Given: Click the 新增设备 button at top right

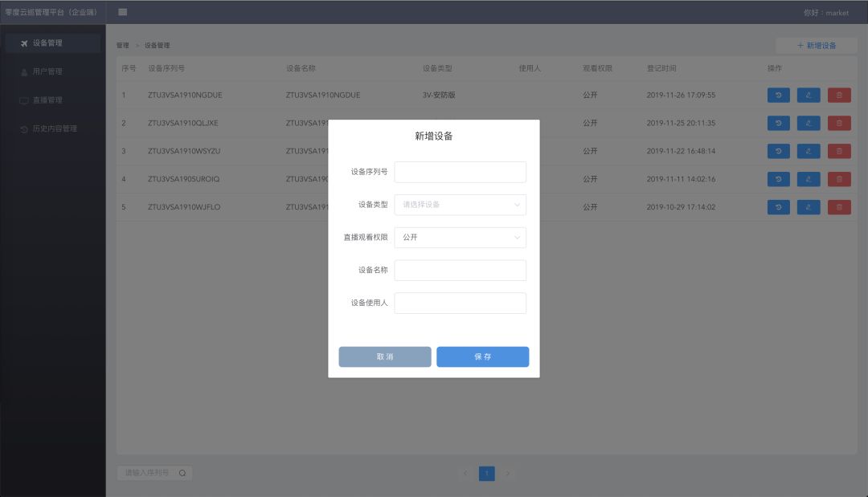Looking at the screenshot, I should pos(816,46).
